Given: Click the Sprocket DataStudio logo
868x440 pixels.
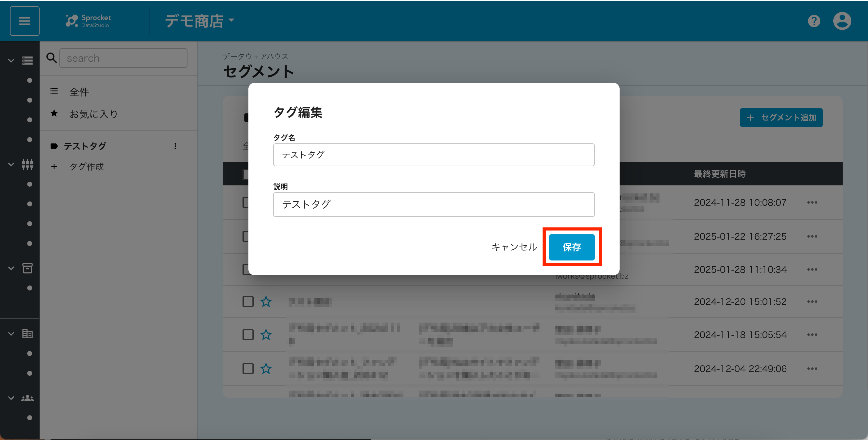Looking at the screenshot, I should [x=88, y=21].
